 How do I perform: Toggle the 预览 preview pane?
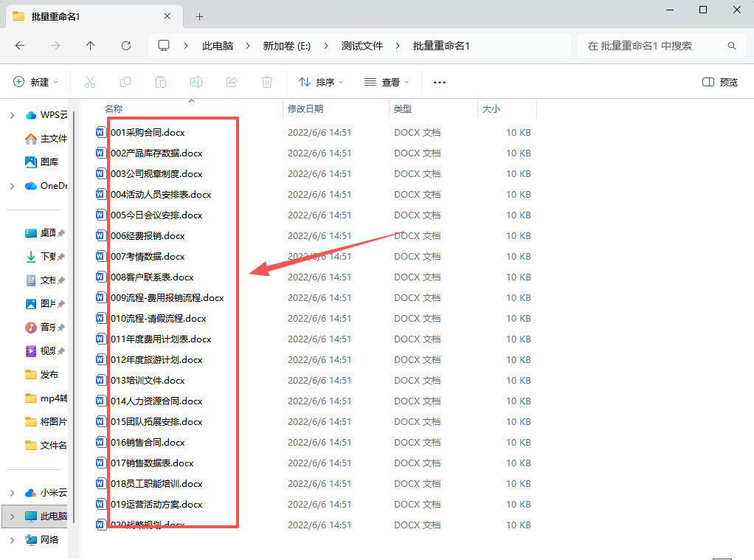(x=720, y=83)
